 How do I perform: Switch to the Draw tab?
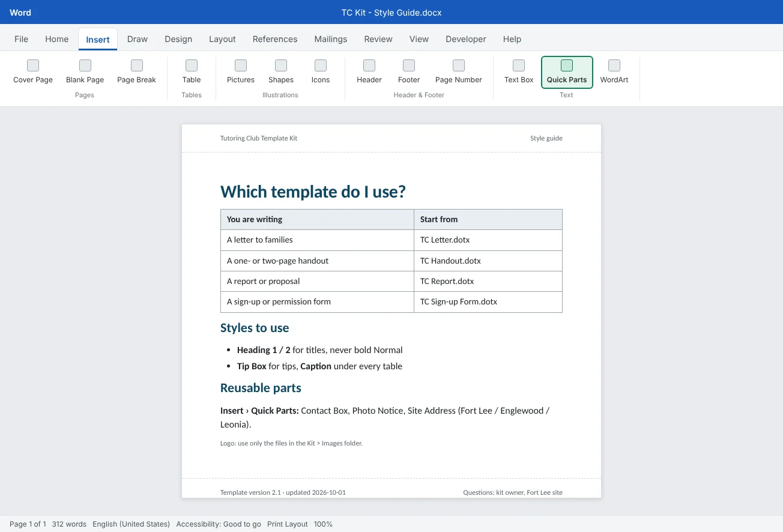coord(138,39)
